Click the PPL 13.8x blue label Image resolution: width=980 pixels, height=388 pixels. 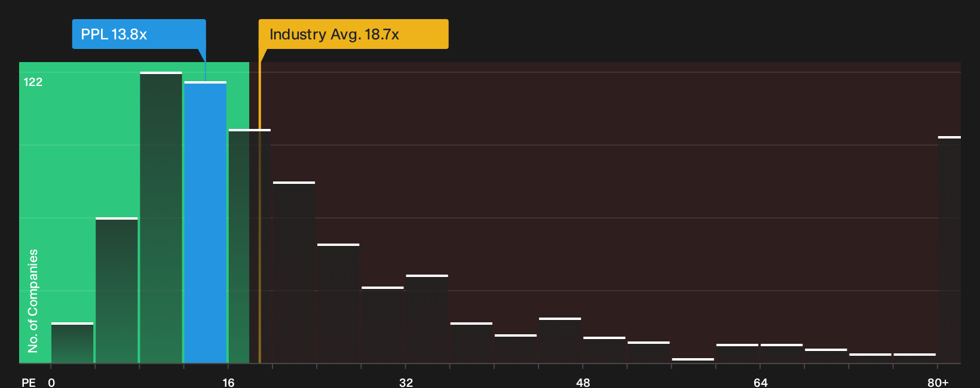pos(139,34)
